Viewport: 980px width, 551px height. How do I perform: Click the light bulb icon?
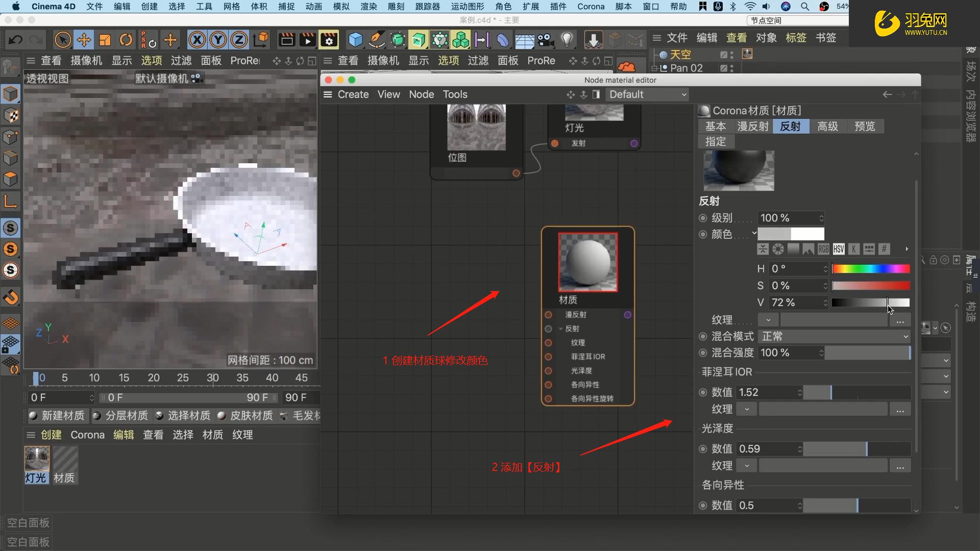(x=567, y=40)
